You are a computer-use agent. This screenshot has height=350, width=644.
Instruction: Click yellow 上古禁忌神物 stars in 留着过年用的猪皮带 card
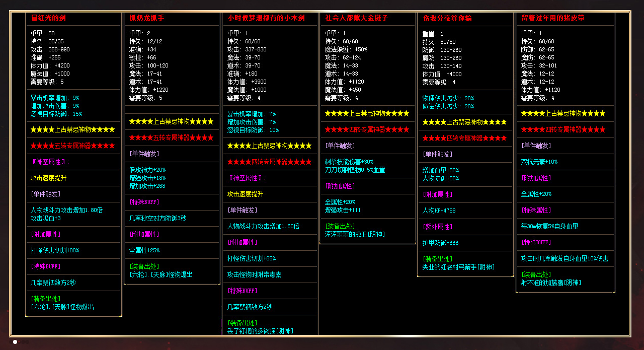563,114
